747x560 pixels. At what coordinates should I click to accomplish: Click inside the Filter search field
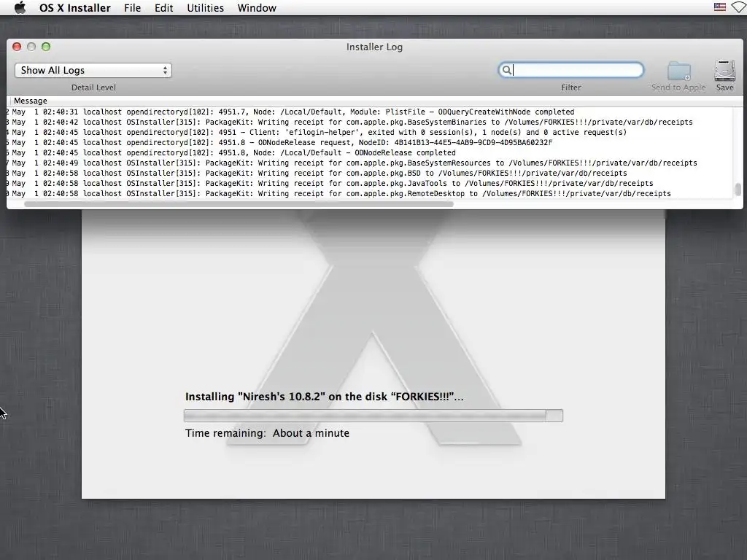(x=571, y=70)
